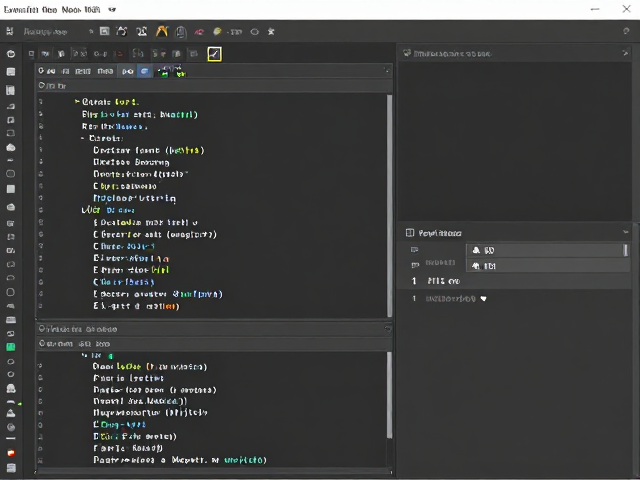Viewport: 640px width, 480px height.
Task: Collapse the first tree node arrow in code editor
Action: pos(77,102)
